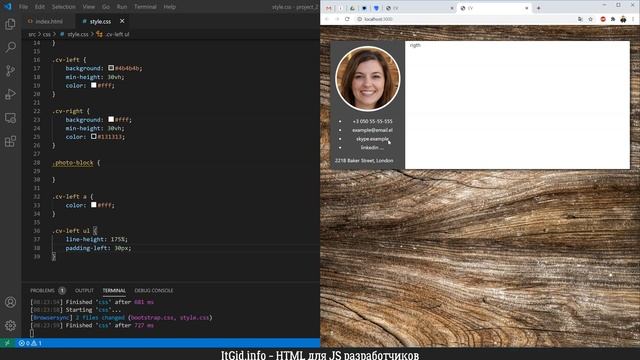Viewport: 640px width, 360px height.
Task: Switch to Debug Console panel tab
Action: 153,290
